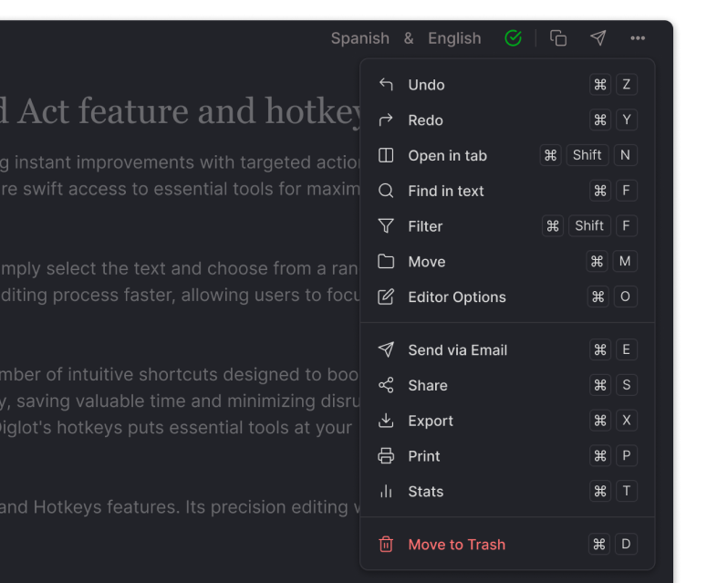
Task: Select Export from the menu
Action: (507, 420)
